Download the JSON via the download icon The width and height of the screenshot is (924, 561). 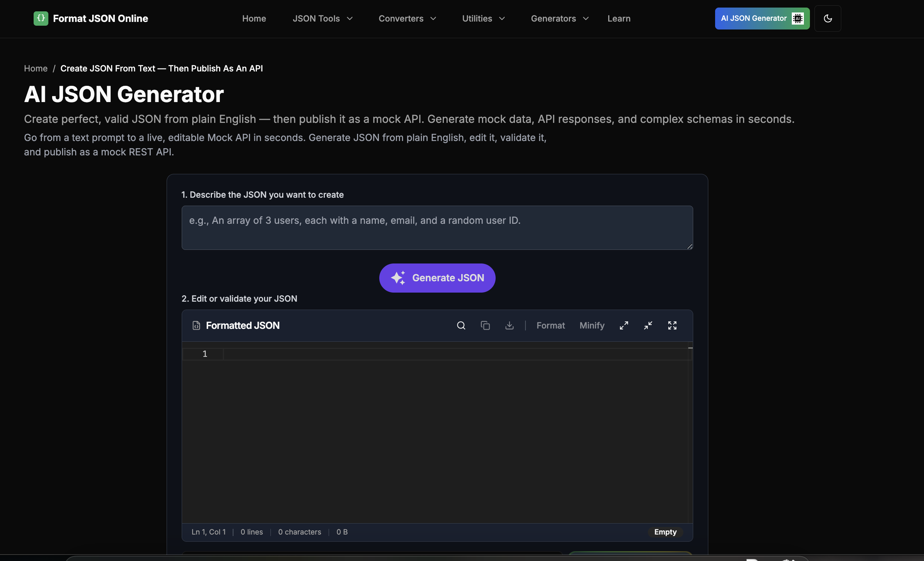tap(510, 325)
